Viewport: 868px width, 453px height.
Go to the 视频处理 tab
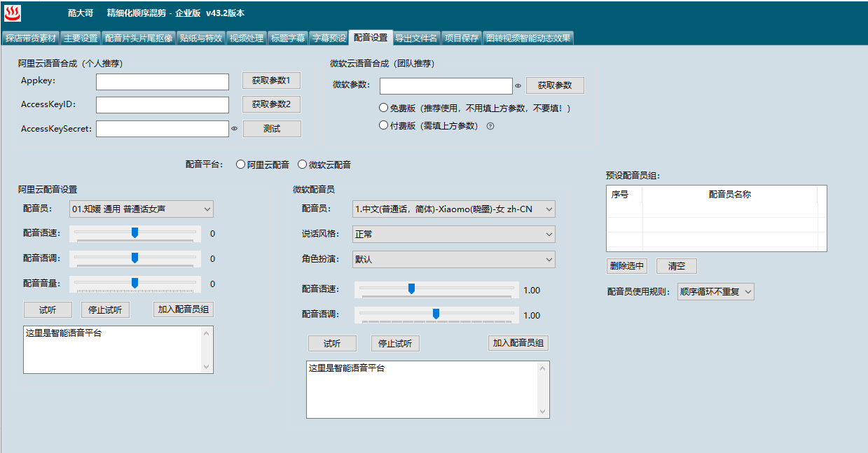pos(247,39)
